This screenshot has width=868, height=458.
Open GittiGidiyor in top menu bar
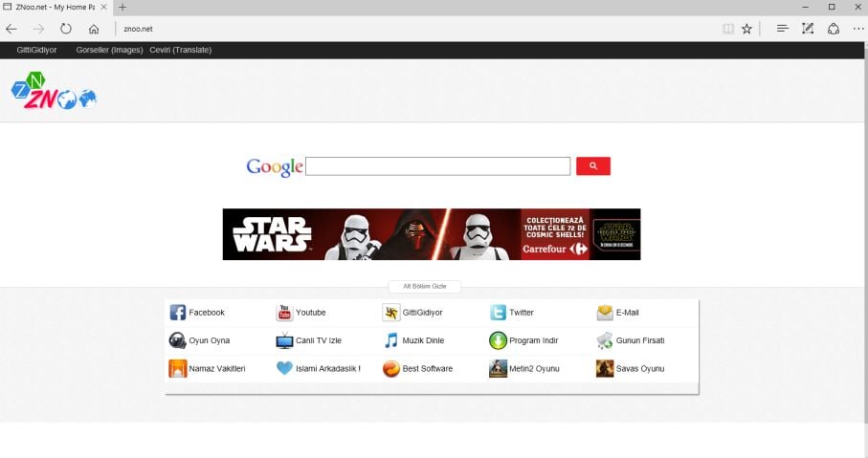36,50
